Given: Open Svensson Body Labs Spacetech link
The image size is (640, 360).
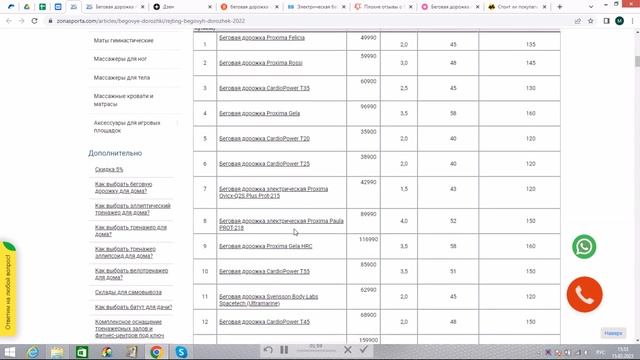Looking at the screenshot, I should (268, 300).
